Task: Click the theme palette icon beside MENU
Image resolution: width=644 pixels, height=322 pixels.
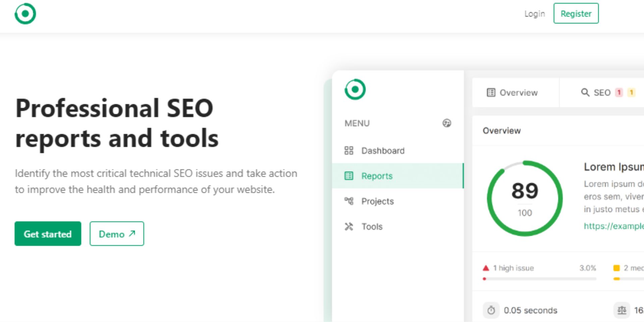Action: coord(446,123)
